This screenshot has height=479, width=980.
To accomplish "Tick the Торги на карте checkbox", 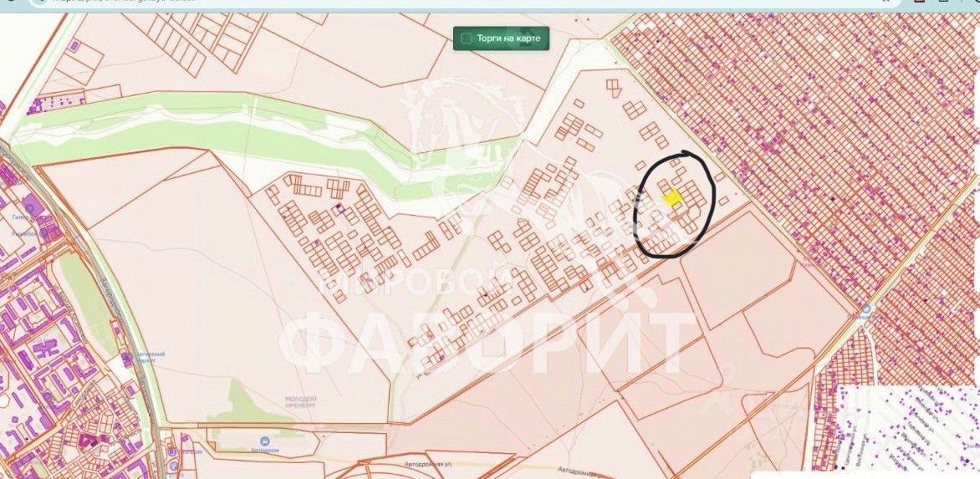I will pyautogui.click(x=466, y=38).
